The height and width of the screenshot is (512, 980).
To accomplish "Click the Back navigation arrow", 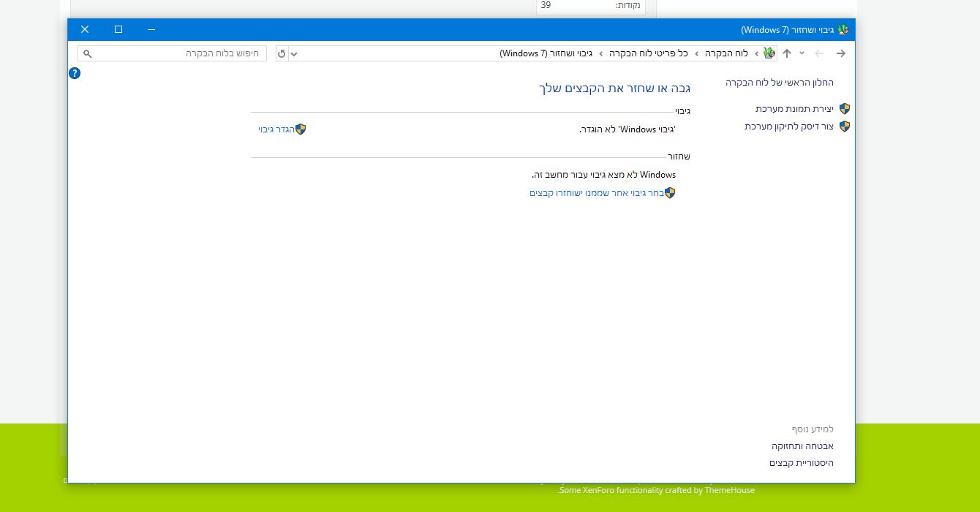I will (841, 53).
